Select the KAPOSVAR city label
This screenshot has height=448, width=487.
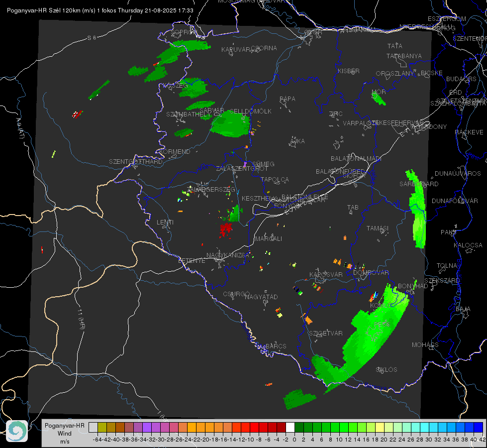[x=326, y=274]
